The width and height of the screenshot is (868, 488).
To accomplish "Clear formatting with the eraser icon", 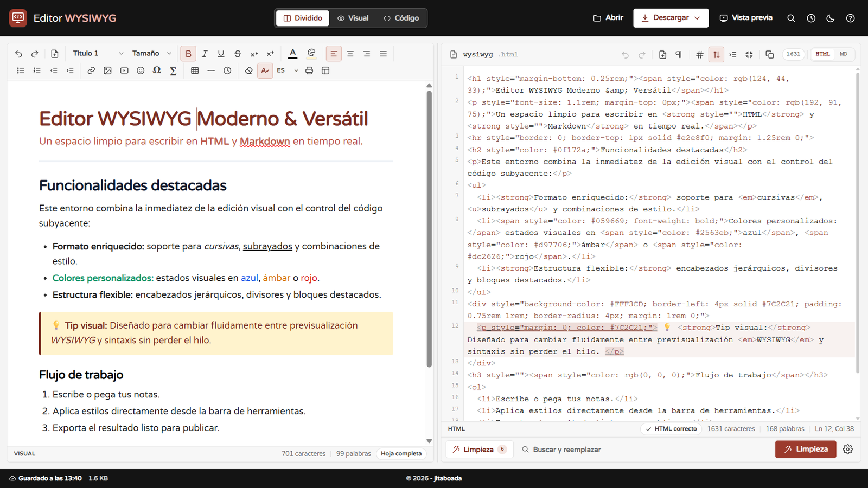I will (248, 70).
